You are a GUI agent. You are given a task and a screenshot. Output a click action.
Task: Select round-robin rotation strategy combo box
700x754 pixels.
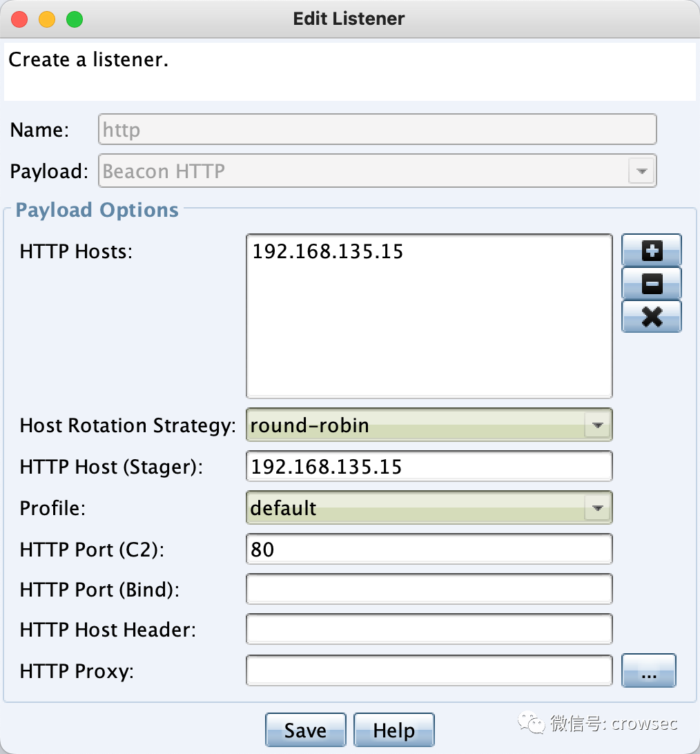pyautogui.click(x=429, y=425)
